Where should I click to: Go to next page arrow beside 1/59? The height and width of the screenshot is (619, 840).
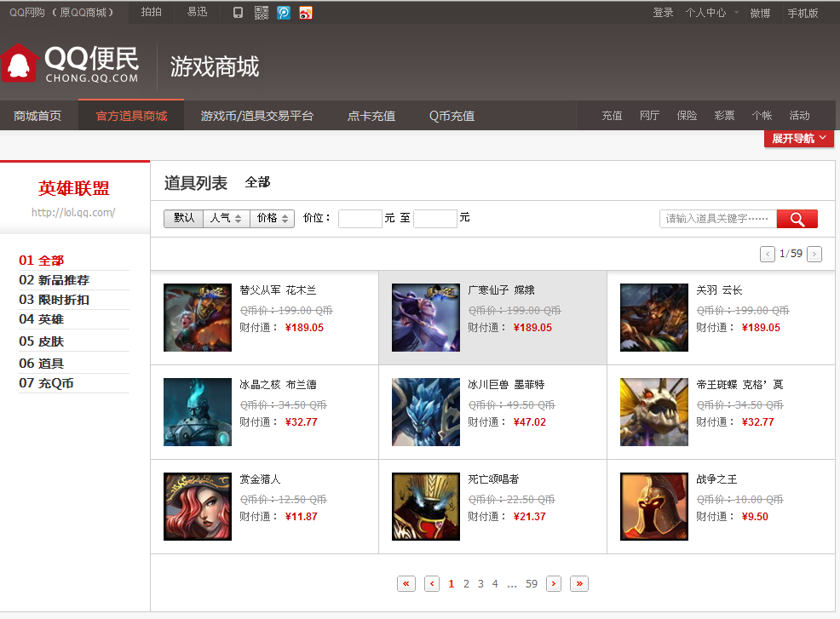(814, 254)
